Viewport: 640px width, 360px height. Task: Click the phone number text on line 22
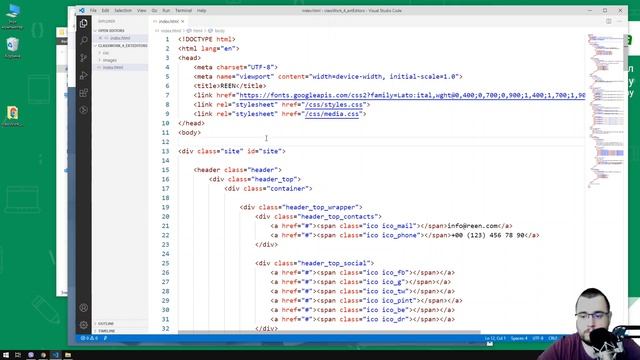click(x=488, y=235)
